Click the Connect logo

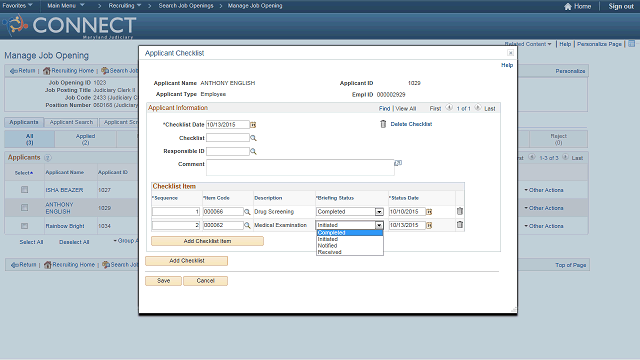pos(69,26)
